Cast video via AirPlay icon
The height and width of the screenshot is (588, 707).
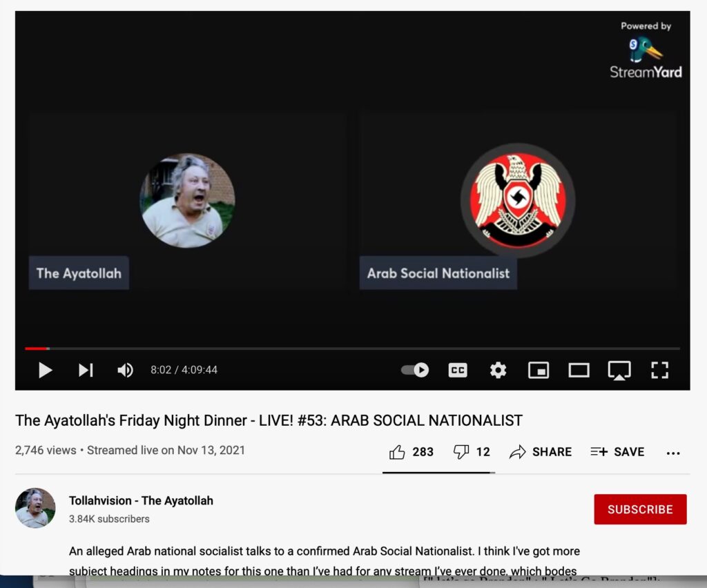(x=619, y=371)
